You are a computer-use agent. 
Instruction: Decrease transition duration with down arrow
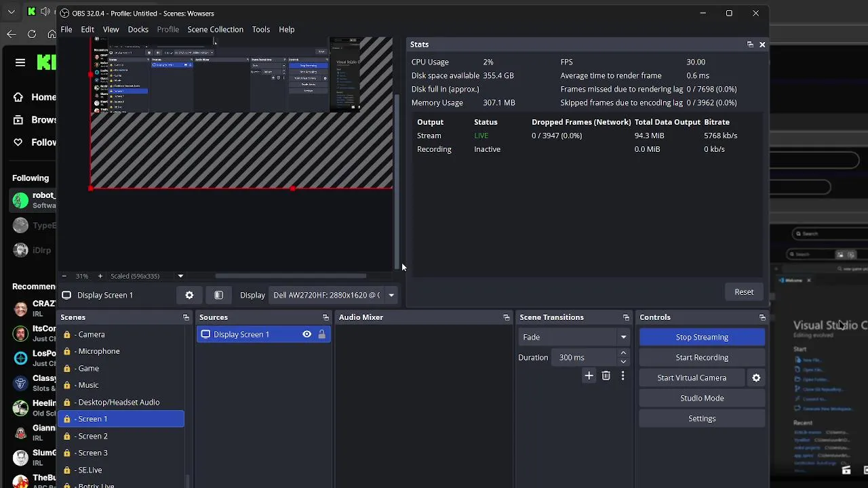(623, 361)
